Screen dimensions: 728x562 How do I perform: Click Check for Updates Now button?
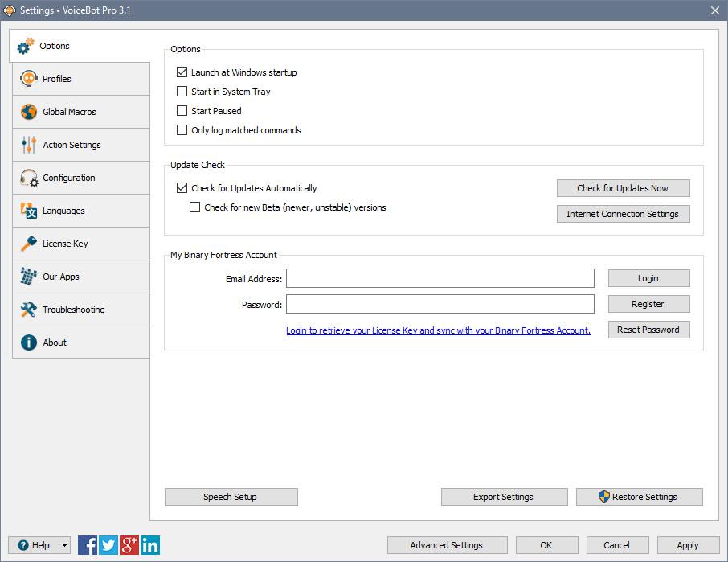[x=623, y=188]
